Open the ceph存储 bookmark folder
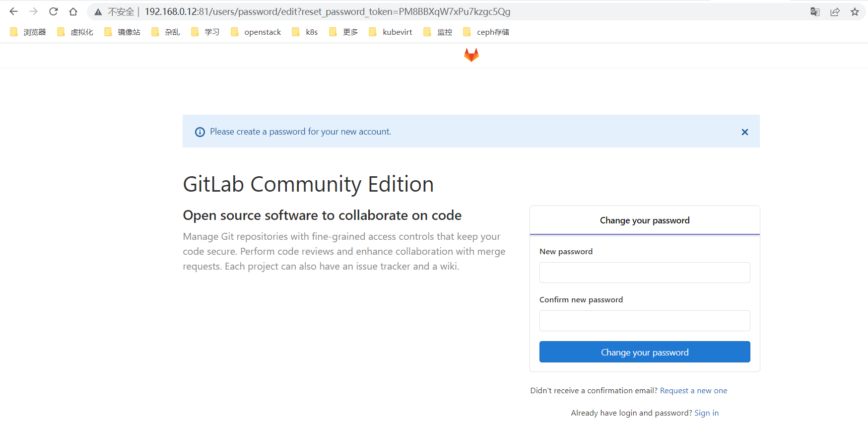The image size is (868, 425). 486,32
